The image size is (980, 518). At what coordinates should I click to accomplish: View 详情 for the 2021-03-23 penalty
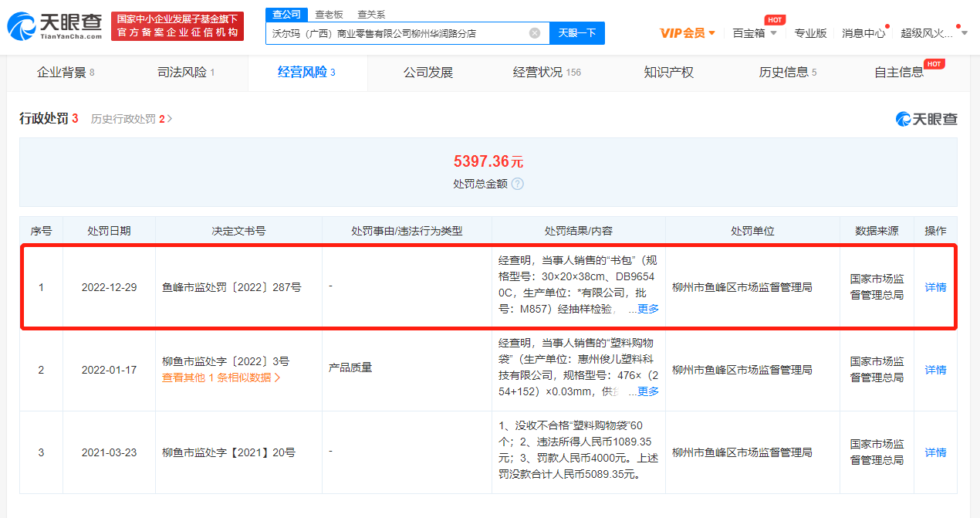(935, 452)
